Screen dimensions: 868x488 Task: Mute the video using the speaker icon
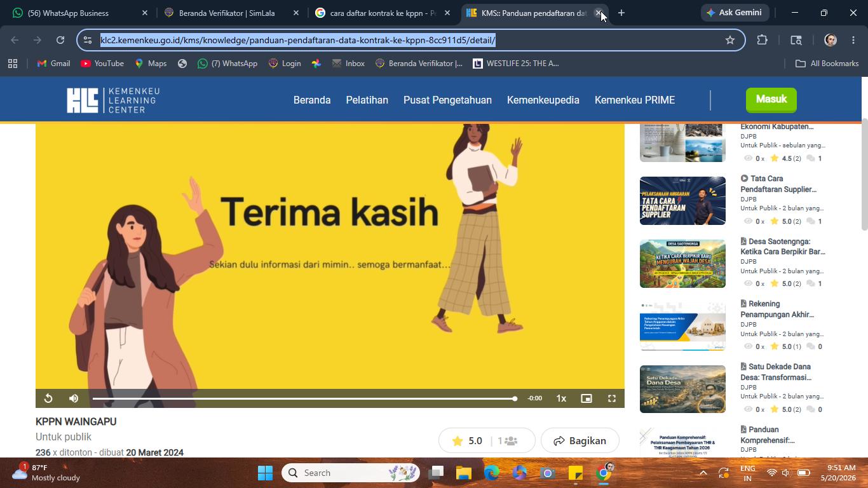(74, 398)
